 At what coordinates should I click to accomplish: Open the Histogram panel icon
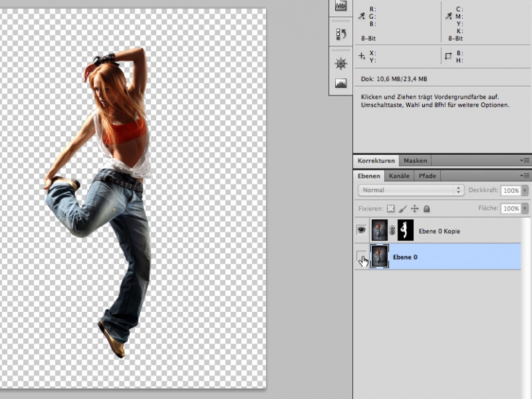(341, 83)
